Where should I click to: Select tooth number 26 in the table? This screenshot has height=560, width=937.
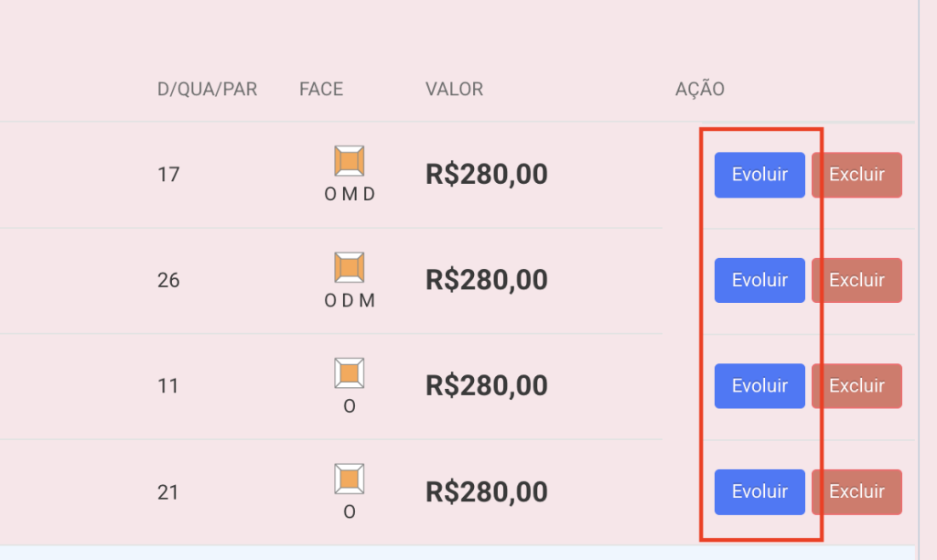(x=168, y=280)
